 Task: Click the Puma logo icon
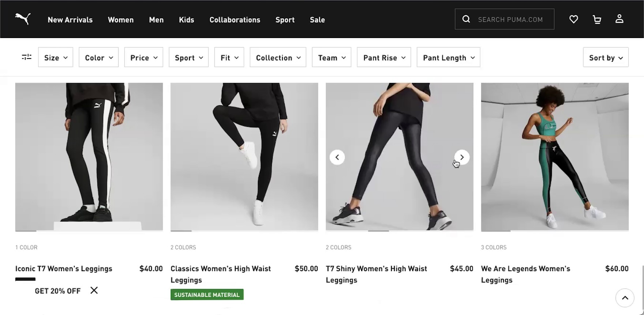coord(23,19)
